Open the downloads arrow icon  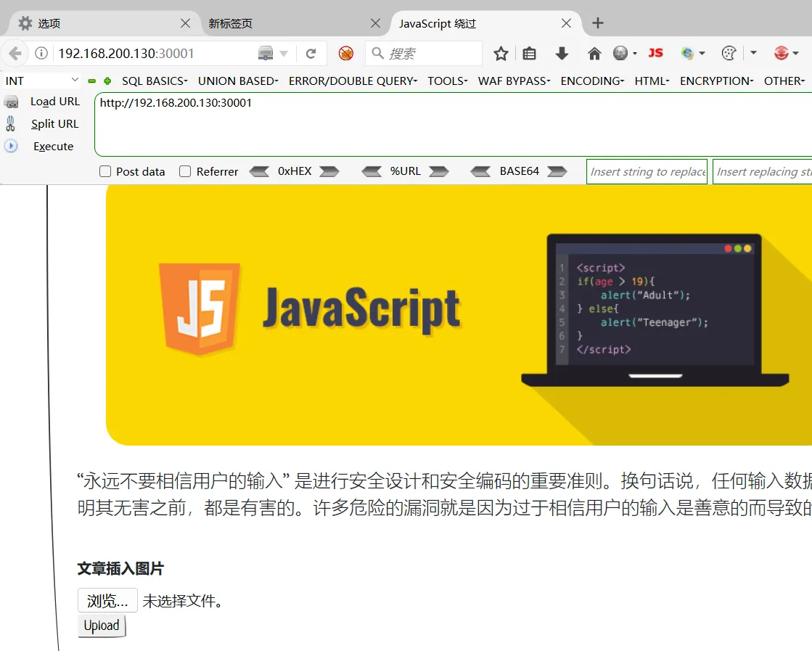point(562,53)
